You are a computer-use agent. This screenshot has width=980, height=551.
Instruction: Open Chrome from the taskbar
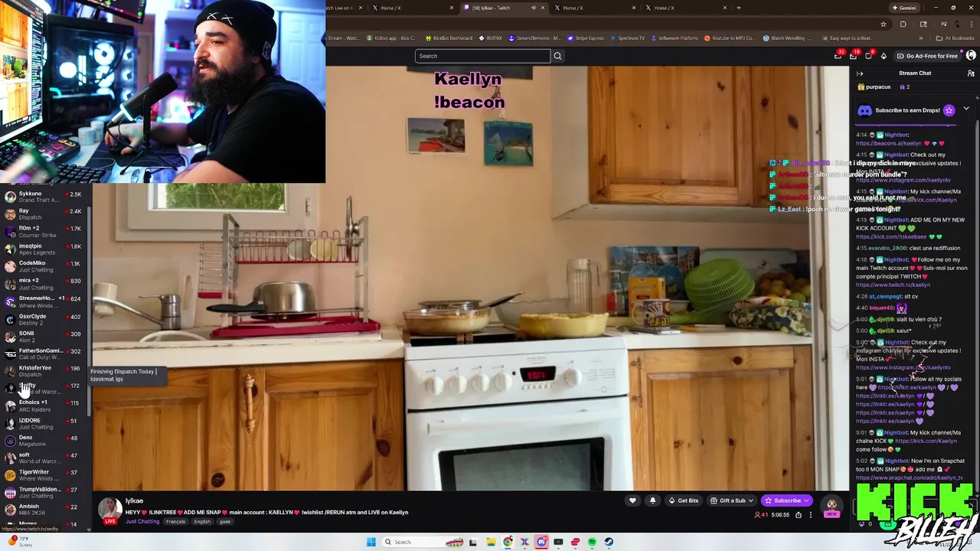click(x=508, y=542)
